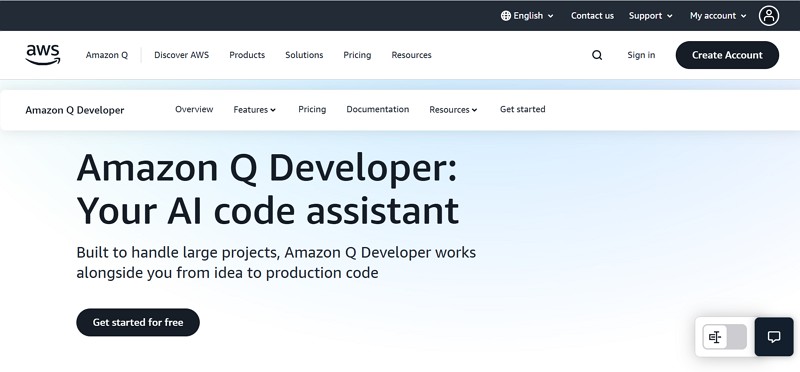Select the Pricing tab in Amazon Q Developer bar
800x372 pixels.
click(x=312, y=109)
